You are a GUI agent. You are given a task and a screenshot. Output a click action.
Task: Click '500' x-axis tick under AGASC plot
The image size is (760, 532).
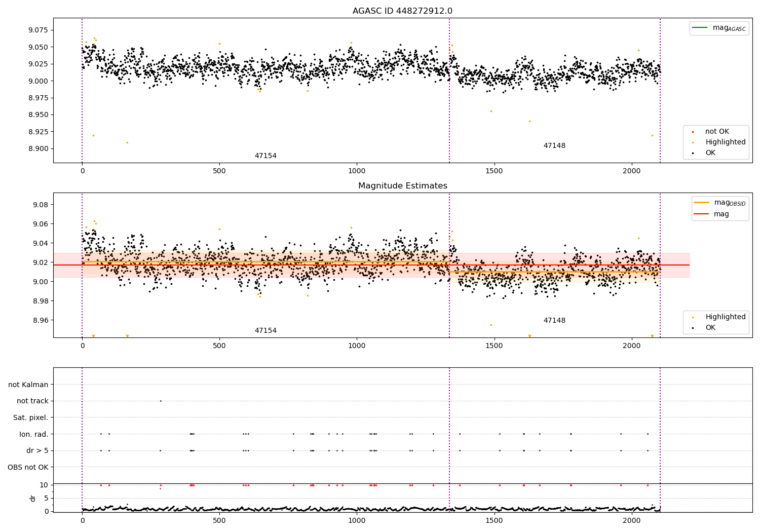coord(219,171)
